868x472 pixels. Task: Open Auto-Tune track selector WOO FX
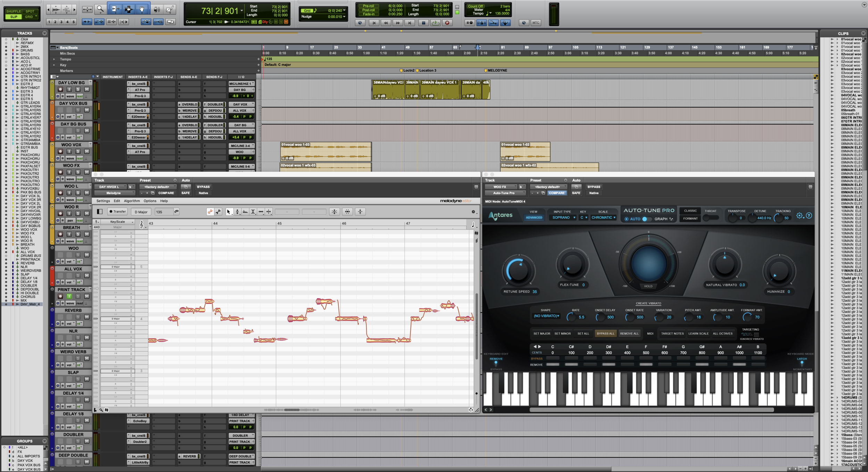click(501, 187)
